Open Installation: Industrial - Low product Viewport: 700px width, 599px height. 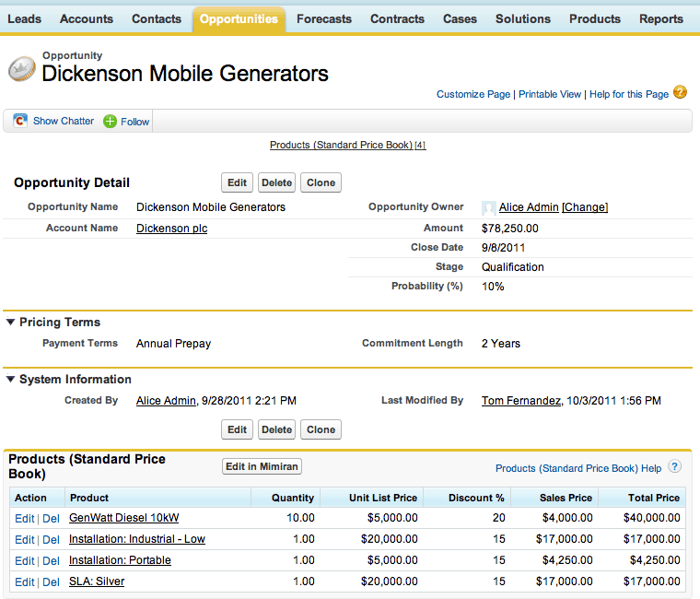click(137, 539)
